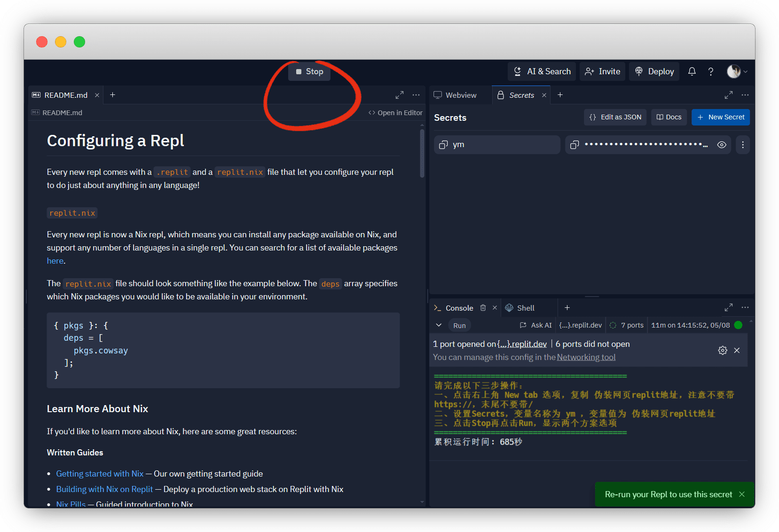Show the 7 ports list
The image size is (779, 532).
tap(627, 325)
